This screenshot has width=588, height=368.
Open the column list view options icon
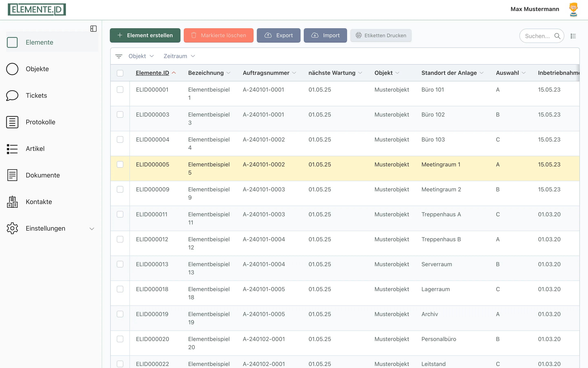pos(573,36)
